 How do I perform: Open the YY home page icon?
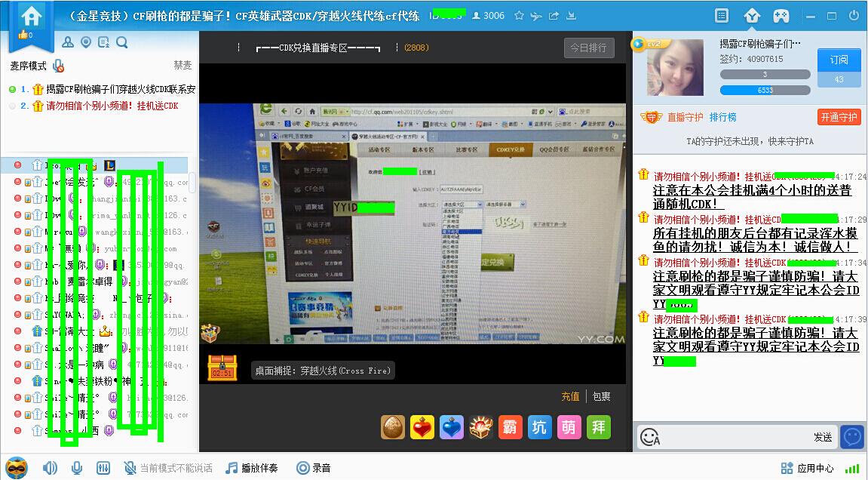(x=31, y=16)
